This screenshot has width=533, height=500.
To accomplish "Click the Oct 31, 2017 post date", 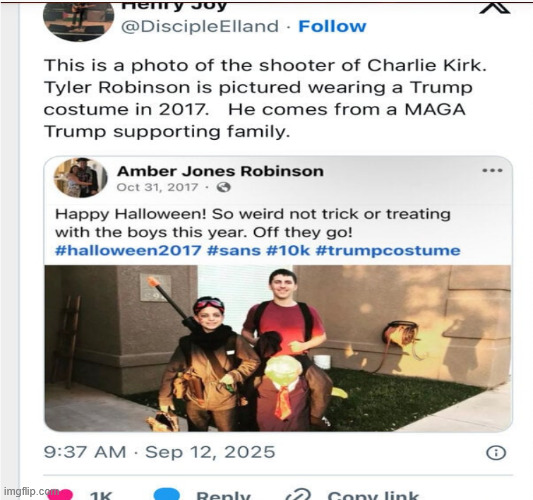I will (157, 187).
